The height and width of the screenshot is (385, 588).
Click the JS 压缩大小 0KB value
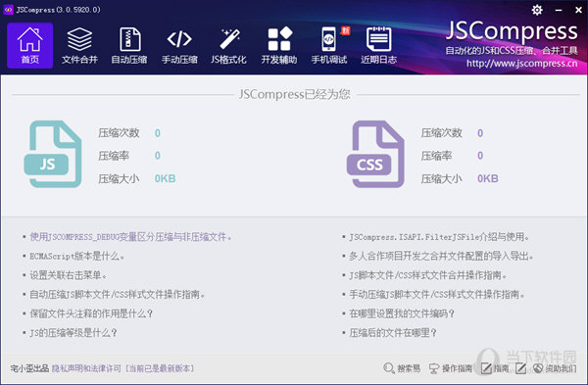coord(165,178)
